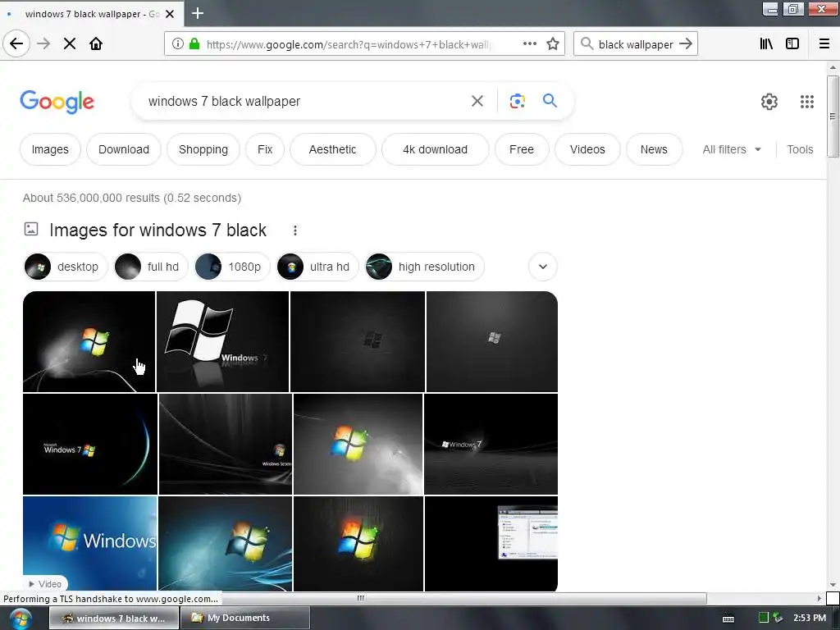840x630 pixels.
Task: Filter images by 1080p chip
Action: [232, 267]
